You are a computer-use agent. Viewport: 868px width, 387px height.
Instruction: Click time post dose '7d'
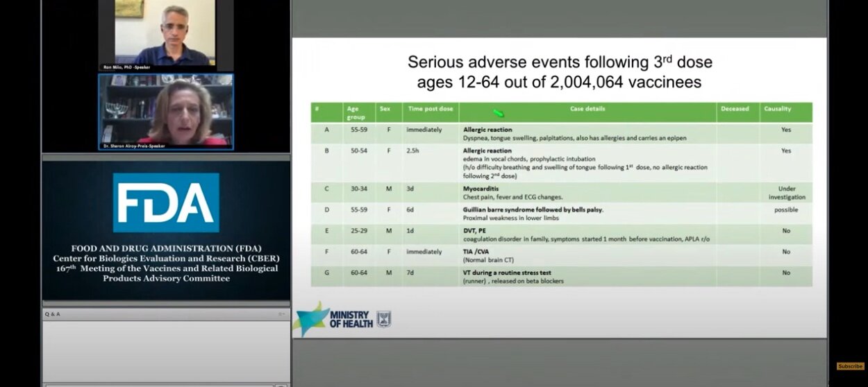[410, 273]
